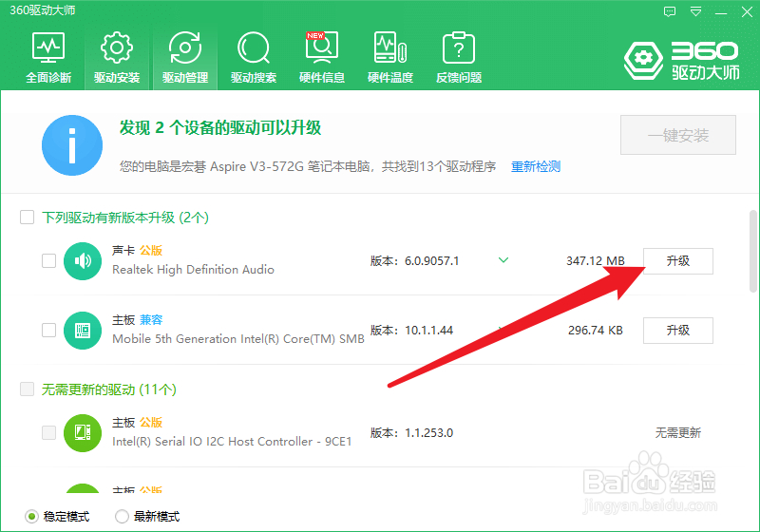Image resolution: width=760 pixels, height=532 pixels.
Task: Check 下列驱动有新版本升级 group checkbox
Action: [28, 217]
